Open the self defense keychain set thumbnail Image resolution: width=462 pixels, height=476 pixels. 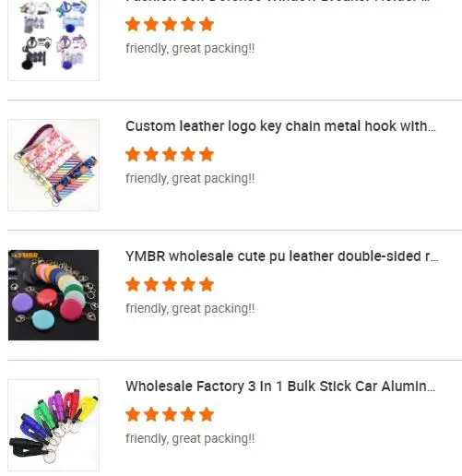pyautogui.click(x=53, y=40)
